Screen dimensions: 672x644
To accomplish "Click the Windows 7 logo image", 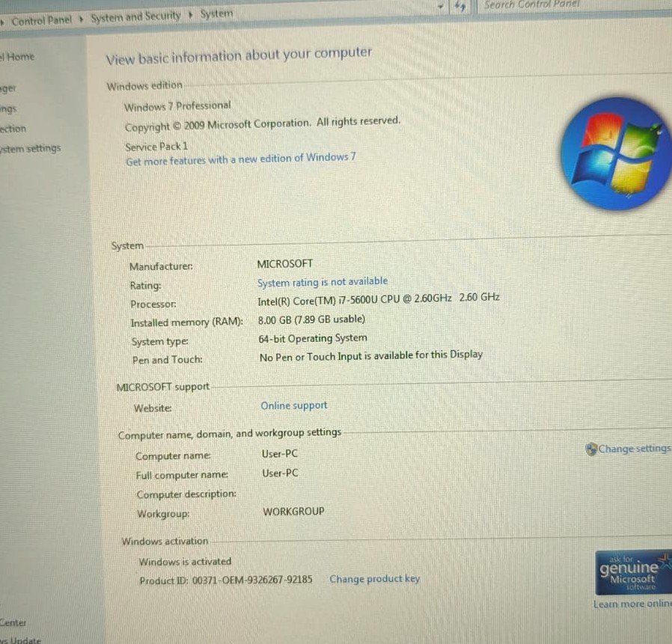I will (x=617, y=153).
